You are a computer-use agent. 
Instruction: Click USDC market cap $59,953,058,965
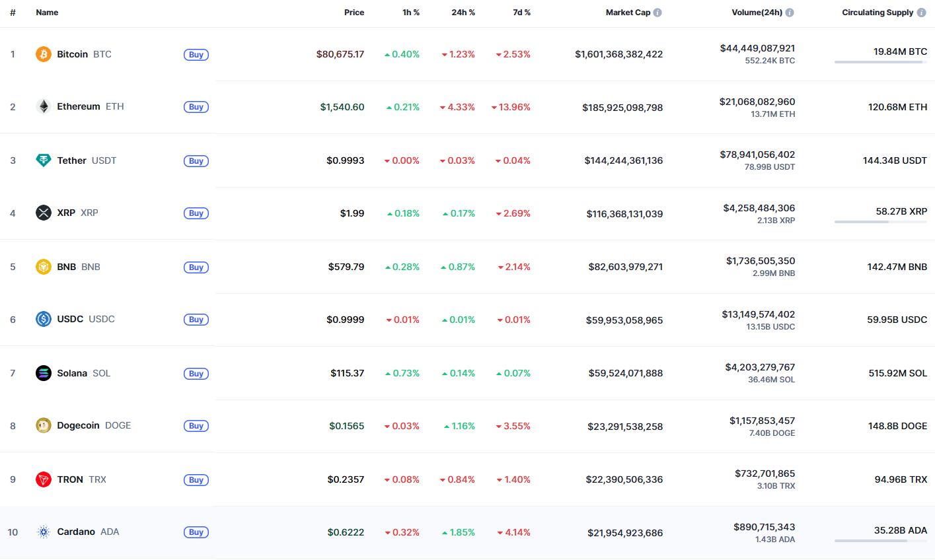(624, 320)
